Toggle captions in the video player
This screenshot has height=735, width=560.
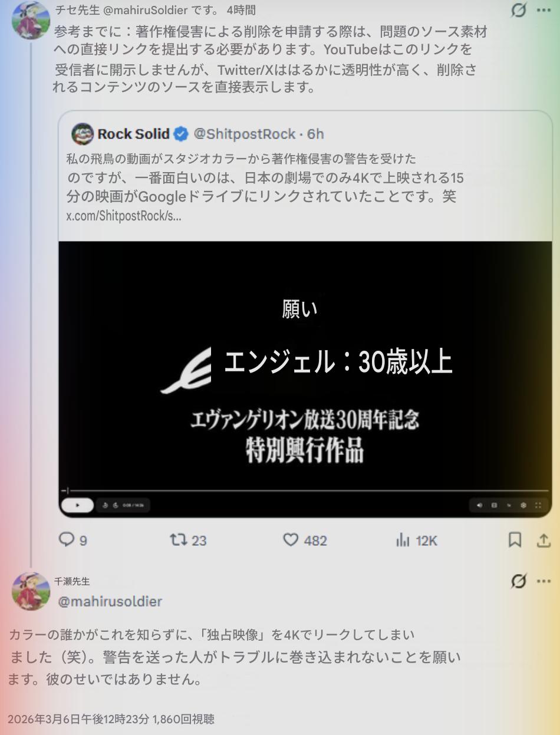coord(494,505)
